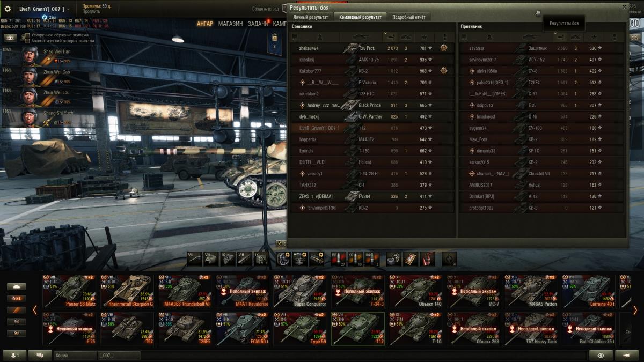Viewport: 644px width, 362px height.
Task: Open КС HEAT shell slot
Action: pos(355,258)
